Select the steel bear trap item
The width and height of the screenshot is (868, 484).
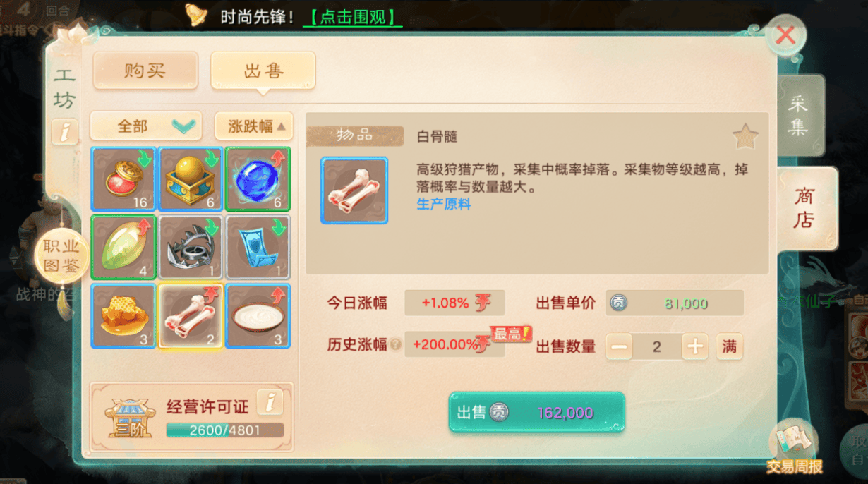pos(191,247)
